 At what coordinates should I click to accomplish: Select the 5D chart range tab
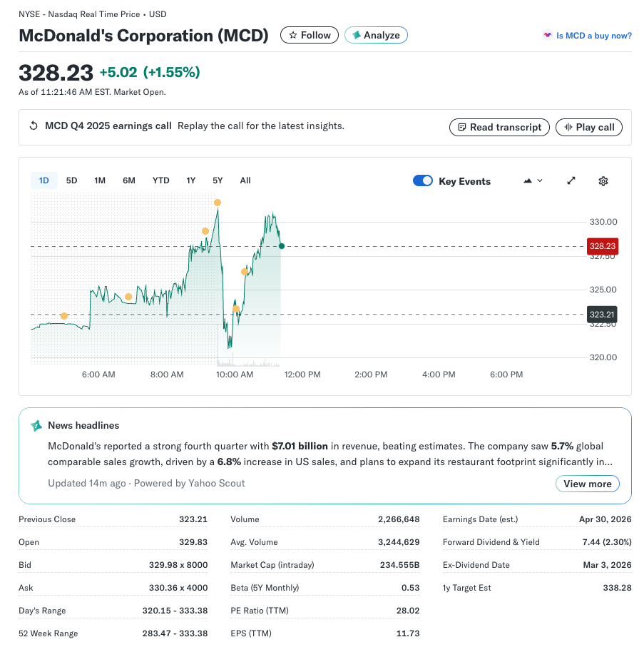(71, 180)
